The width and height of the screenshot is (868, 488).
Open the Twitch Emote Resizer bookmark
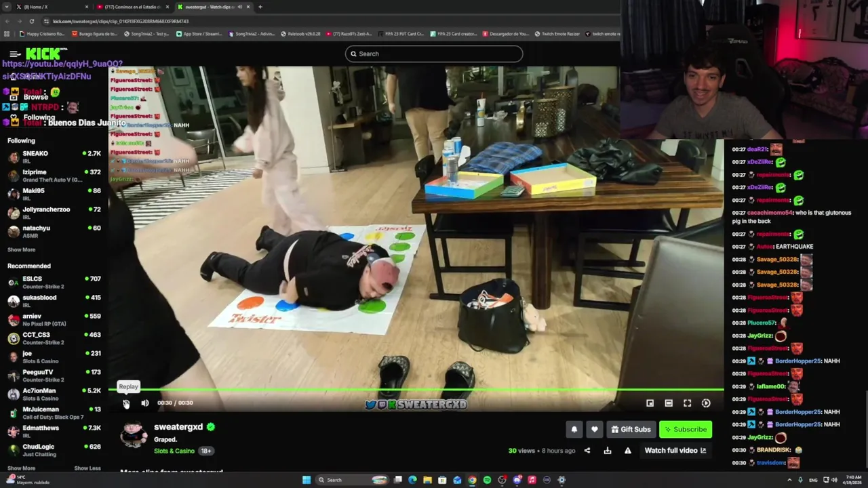click(x=557, y=34)
